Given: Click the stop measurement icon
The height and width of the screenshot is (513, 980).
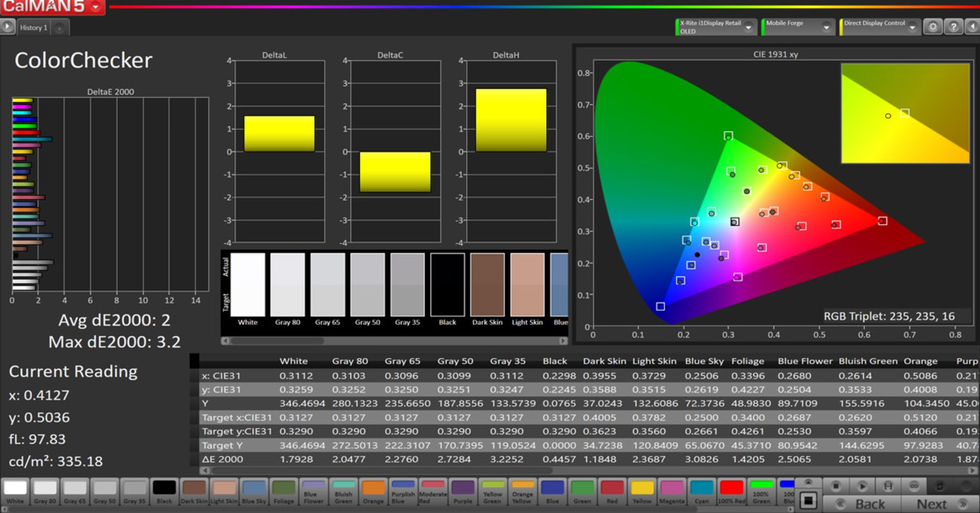Looking at the screenshot, I should [836, 486].
